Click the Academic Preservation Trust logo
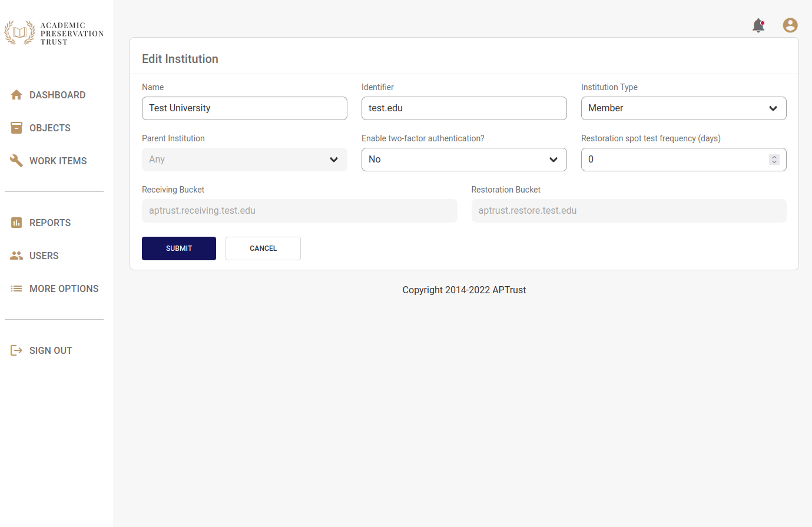Screen dimensions: 812x527 pyautogui.click(x=54, y=33)
